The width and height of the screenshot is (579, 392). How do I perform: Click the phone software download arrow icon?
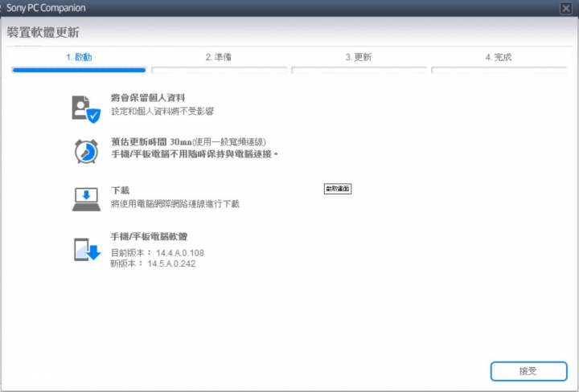coord(87,250)
